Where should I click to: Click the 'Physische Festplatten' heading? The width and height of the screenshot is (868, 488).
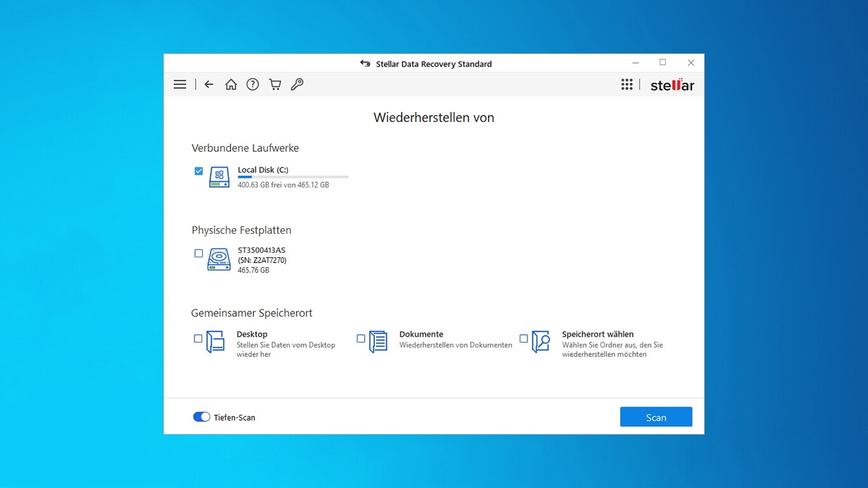(241, 230)
